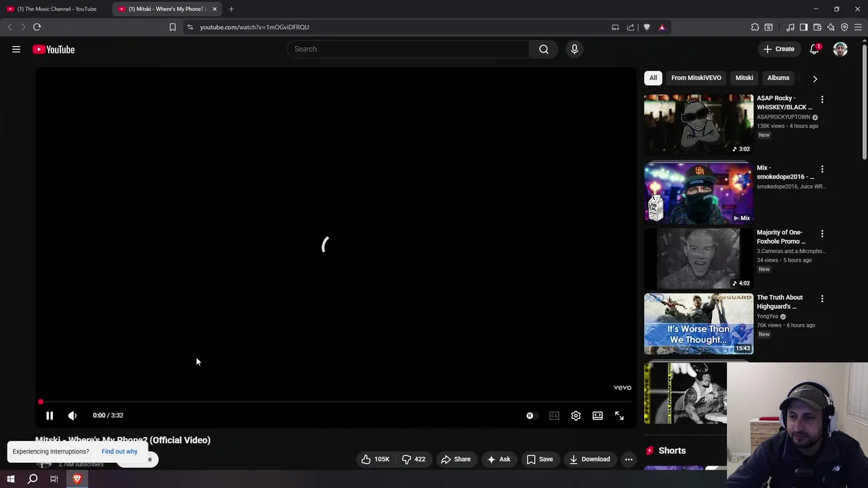Share this video

point(456,459)
